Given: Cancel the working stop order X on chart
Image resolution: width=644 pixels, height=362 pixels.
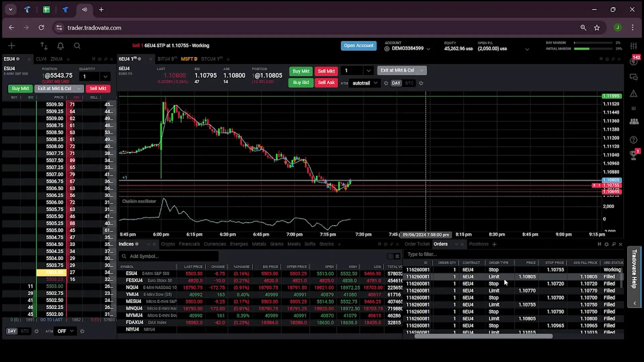Looking at the screenshot, I should click(x=594, y=185).
